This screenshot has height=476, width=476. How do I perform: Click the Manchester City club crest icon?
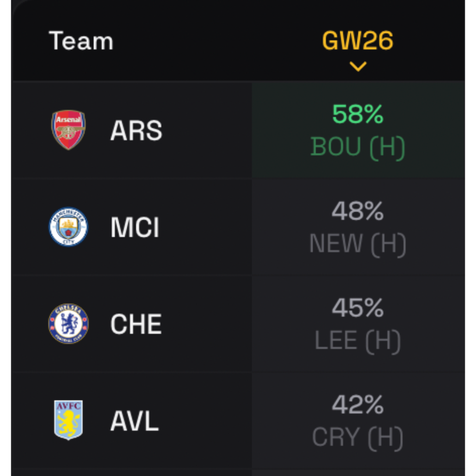pyautogui.click(x=68, y=226)
